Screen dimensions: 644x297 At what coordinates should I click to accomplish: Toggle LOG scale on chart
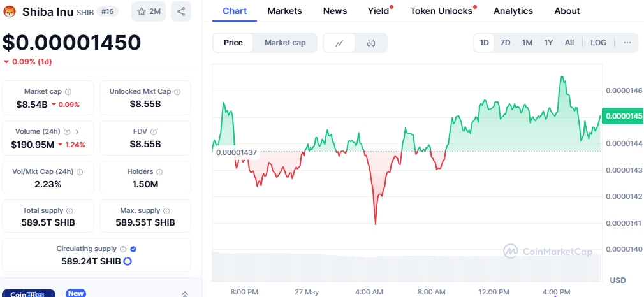[599, 43]
